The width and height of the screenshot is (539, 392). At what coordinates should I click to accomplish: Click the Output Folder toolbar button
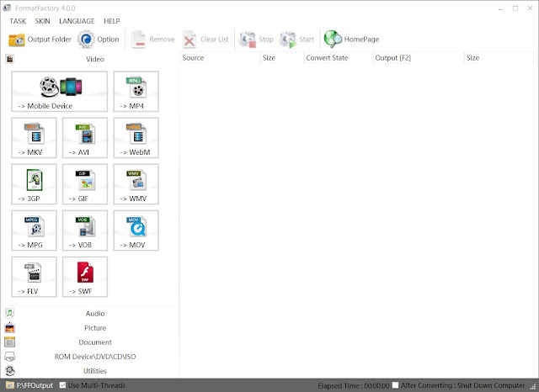[40, 40]
